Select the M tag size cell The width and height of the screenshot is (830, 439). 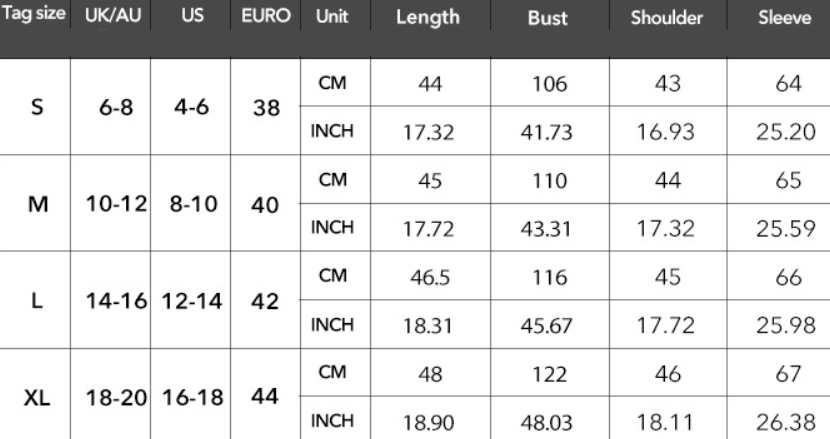coord(37,205)
